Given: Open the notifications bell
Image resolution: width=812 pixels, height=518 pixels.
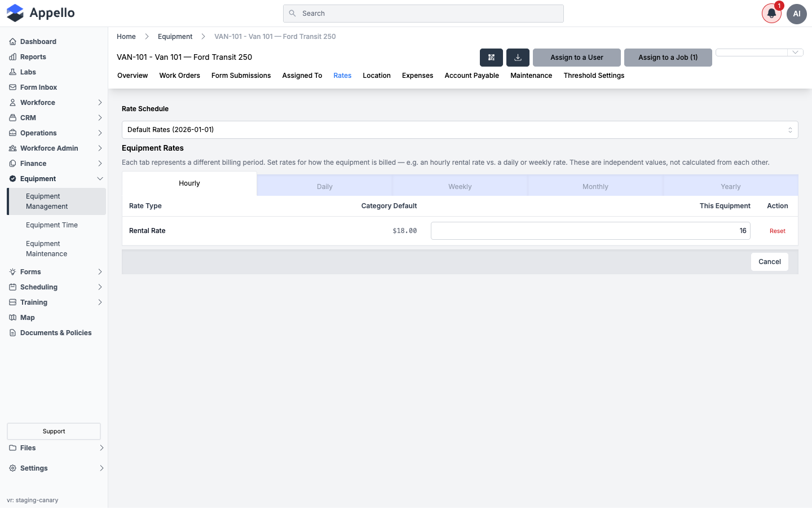Looking at the screenshot, I should (771, 14).
